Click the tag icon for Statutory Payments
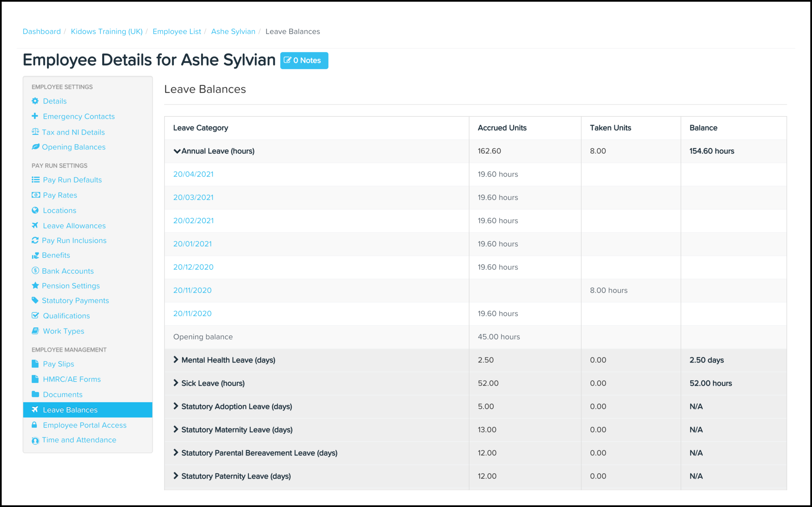The height and width of the screenshot is (507, 812). [x=35, y=300]
